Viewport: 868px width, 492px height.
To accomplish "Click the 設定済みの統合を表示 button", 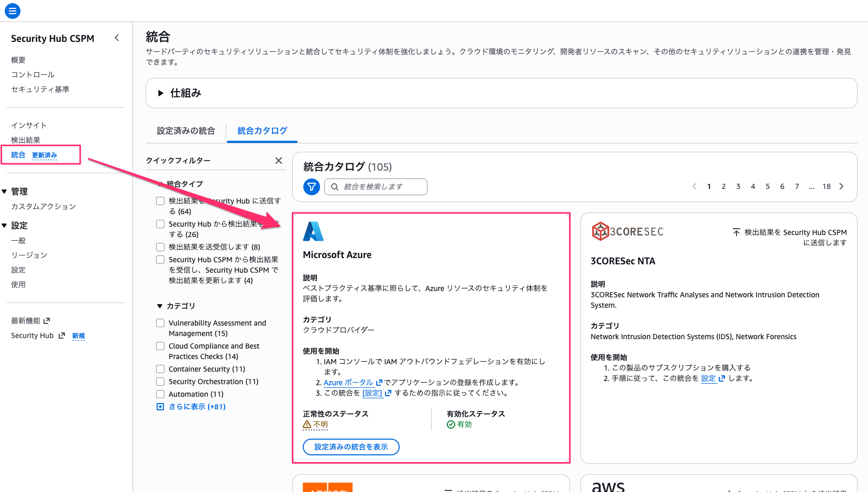I will (351, 447).
